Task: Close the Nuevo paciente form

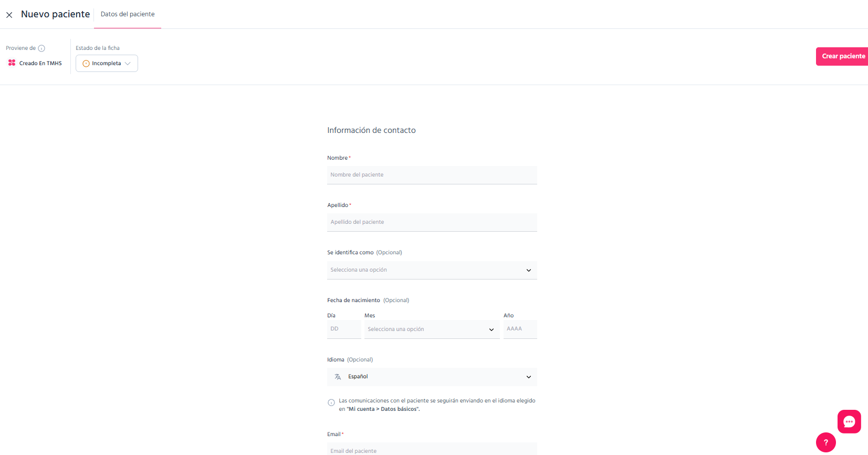Action: [9, 15]
